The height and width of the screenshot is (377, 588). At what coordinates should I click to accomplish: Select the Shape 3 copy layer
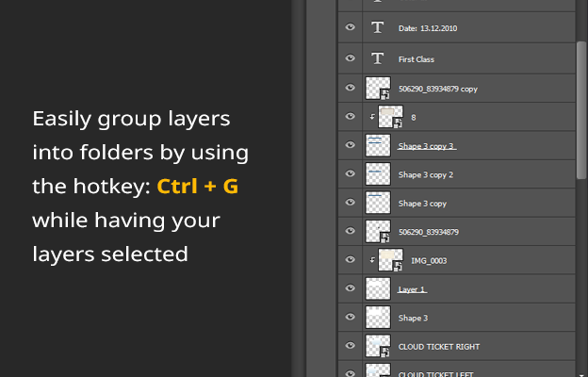tap(421, 203)
